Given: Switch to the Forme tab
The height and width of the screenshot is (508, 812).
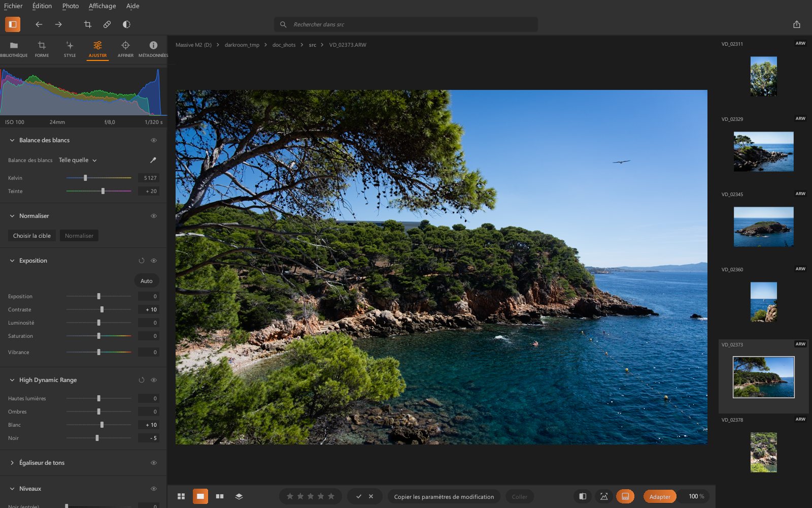Looking at the screenshot, I should (42, 49).
